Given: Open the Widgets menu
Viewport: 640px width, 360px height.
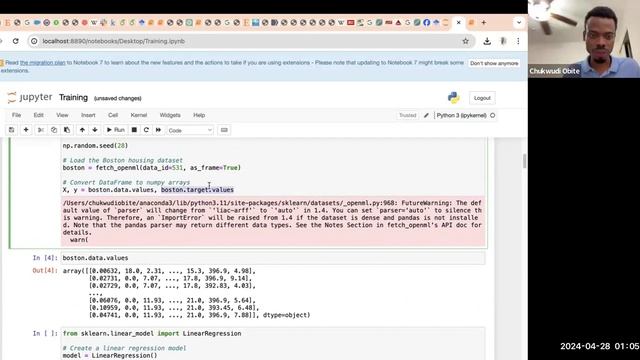Looking at the screenshot, I should point(170,115).
